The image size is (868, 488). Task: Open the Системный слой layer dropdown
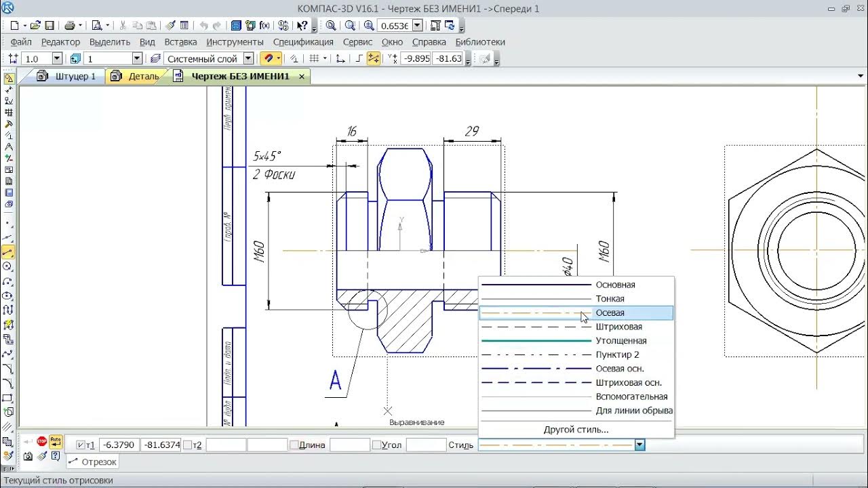248,59
